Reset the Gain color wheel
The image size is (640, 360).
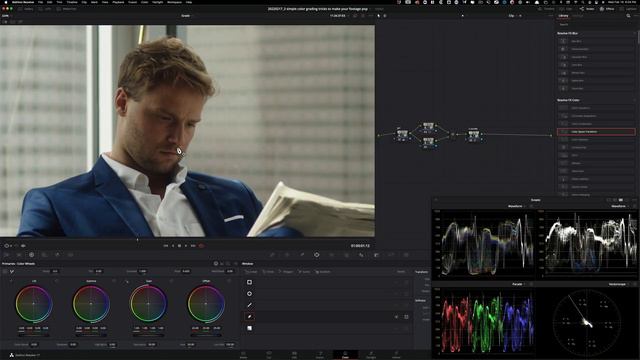click(x=171, y=281)
